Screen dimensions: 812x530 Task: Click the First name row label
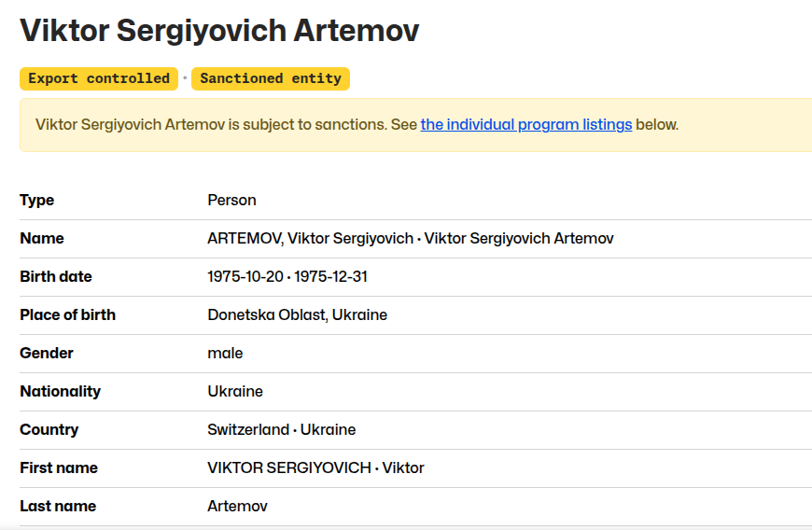click(x=59, y=467)
